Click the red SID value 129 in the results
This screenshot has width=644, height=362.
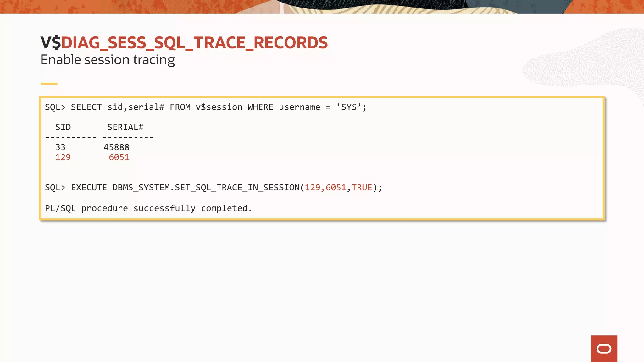[63, 157]
